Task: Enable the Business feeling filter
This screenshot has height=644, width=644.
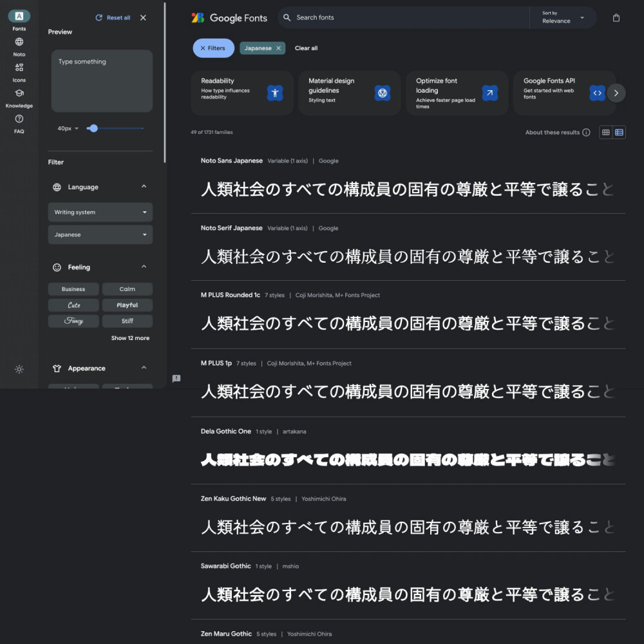Action: pyautogui.click(x=73, y=289)
